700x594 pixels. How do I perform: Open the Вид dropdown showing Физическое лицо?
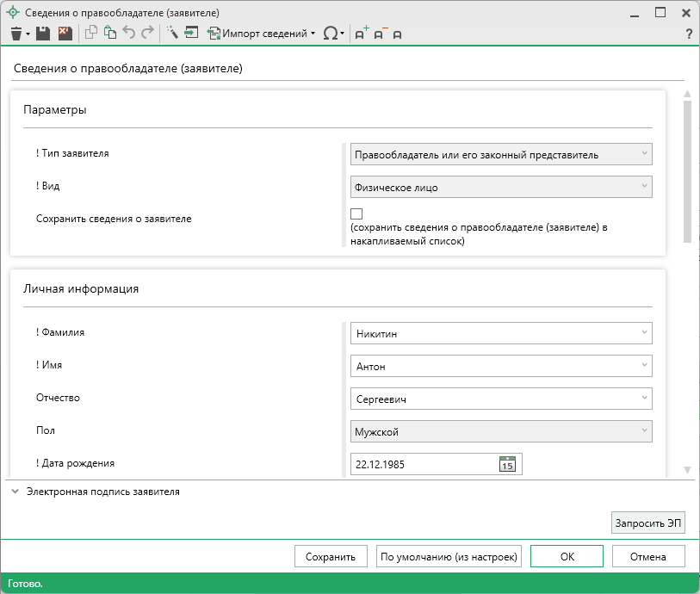tap(500, 187)
